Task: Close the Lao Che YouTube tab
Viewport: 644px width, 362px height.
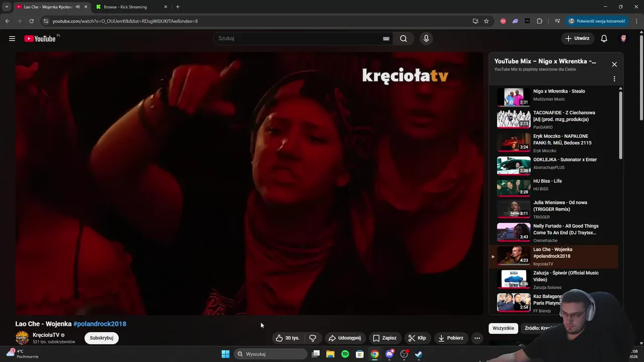Action: pyautogui.click(x=86, y=7)
